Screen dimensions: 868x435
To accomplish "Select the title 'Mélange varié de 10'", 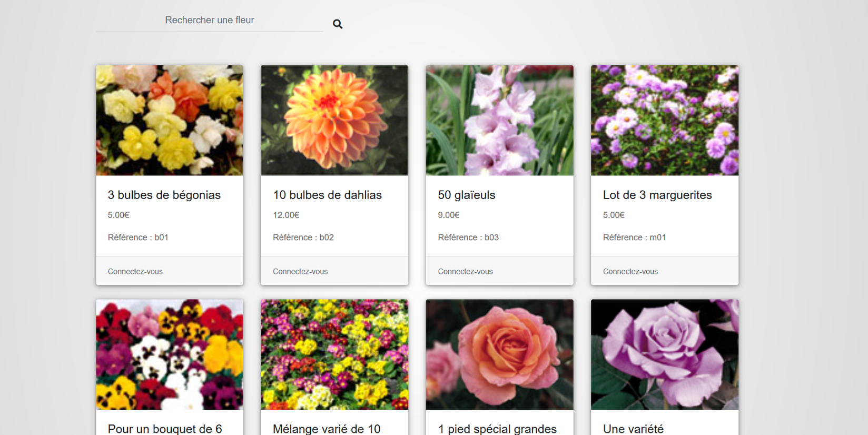I will tap(327, 429).
